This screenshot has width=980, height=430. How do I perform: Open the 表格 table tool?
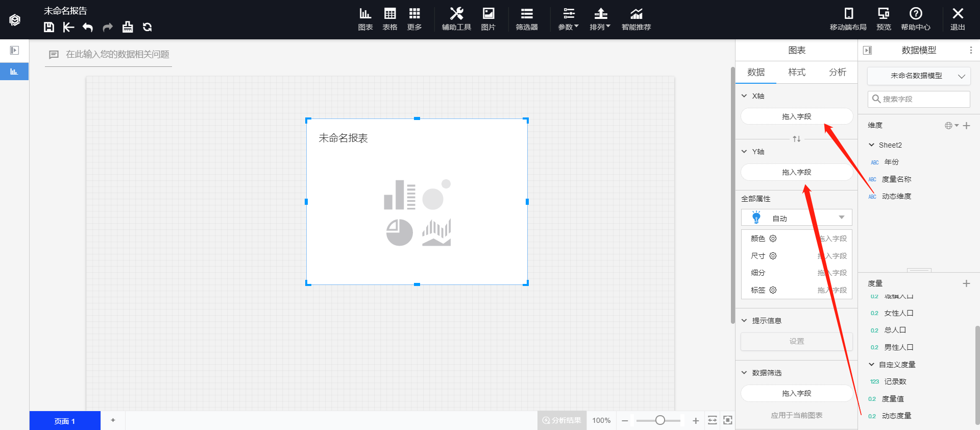[389, 19]
